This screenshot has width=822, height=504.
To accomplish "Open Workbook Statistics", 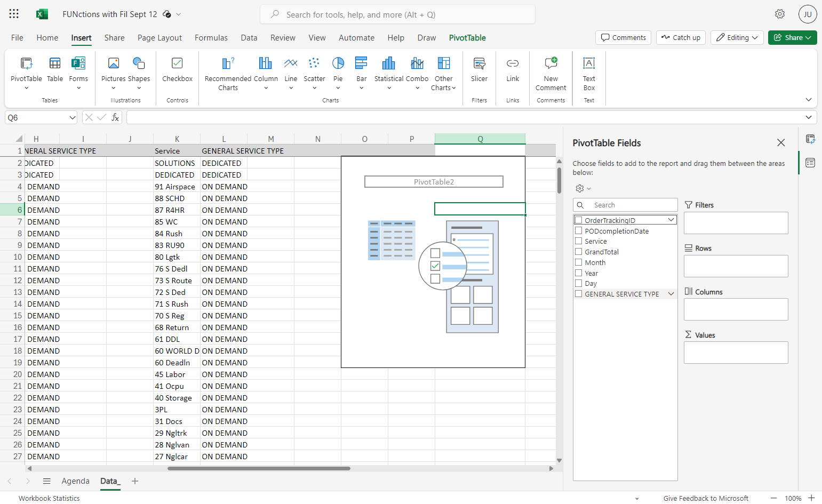I will 49,498.
